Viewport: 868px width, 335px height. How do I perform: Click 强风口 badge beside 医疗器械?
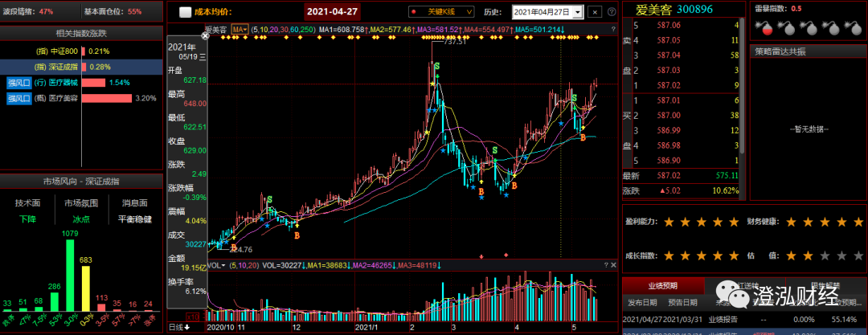point(18,83)
